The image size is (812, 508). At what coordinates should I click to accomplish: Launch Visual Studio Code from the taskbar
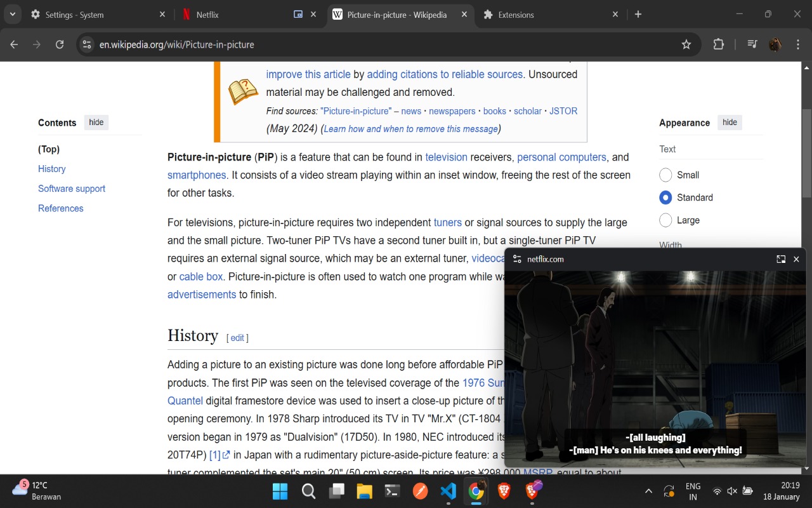pos(449,491)
